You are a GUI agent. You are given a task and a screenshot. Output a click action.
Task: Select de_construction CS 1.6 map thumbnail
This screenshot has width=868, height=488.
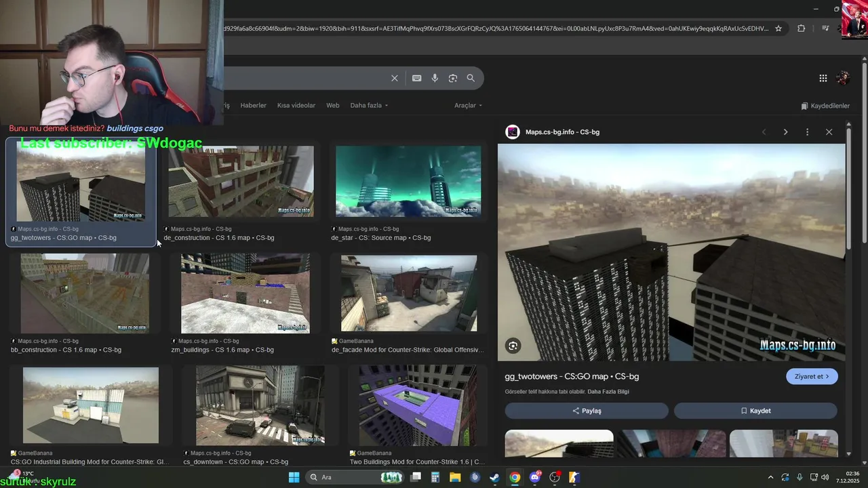tap(241, 181)
